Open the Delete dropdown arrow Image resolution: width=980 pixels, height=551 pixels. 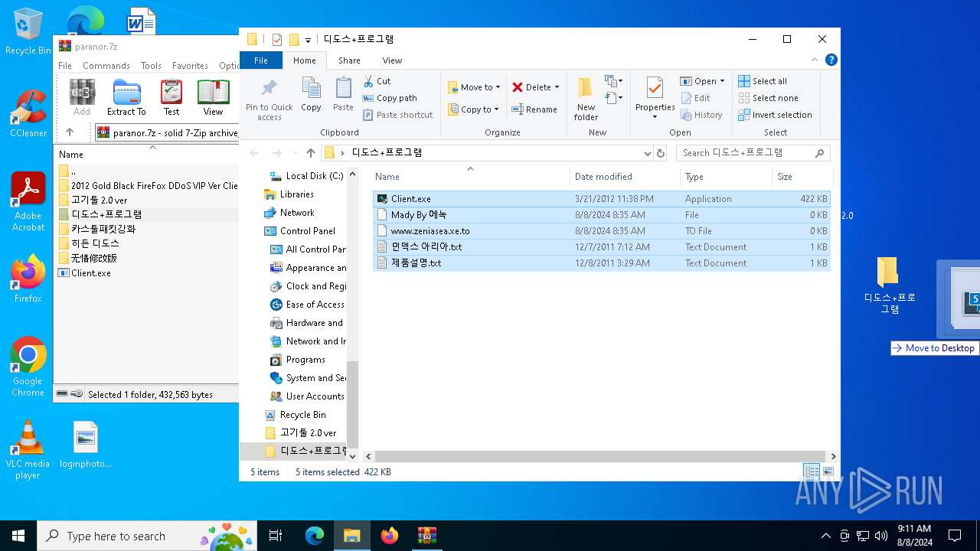pyautogui.click(x=557, y=87)
